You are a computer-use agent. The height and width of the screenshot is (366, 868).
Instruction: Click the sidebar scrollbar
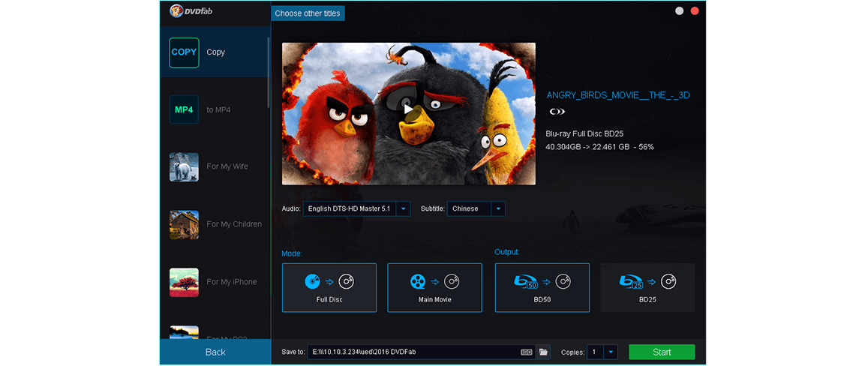click(269, 72)
